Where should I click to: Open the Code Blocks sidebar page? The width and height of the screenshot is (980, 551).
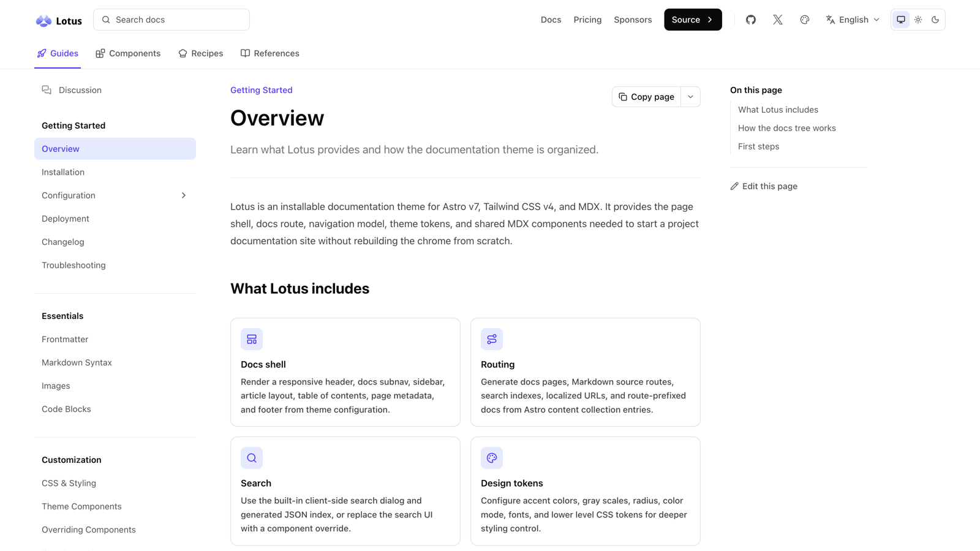115,409
